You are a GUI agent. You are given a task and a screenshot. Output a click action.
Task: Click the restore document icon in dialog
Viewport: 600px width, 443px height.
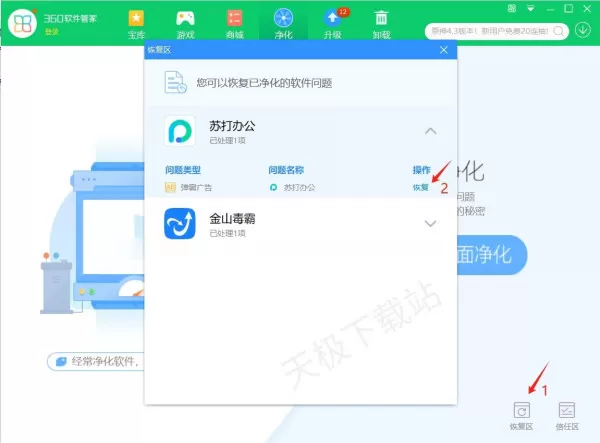pos(175,82)
